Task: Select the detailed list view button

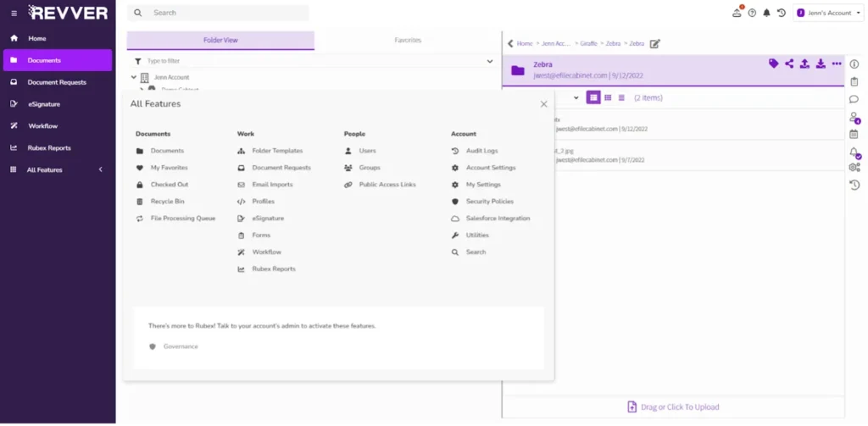Action: coord(593,97)
